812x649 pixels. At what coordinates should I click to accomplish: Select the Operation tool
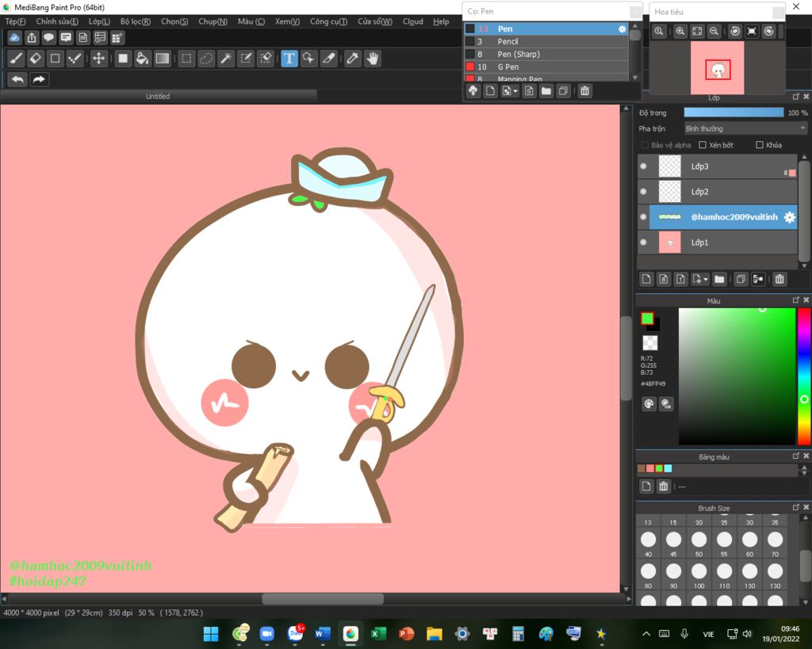(308, 59)
